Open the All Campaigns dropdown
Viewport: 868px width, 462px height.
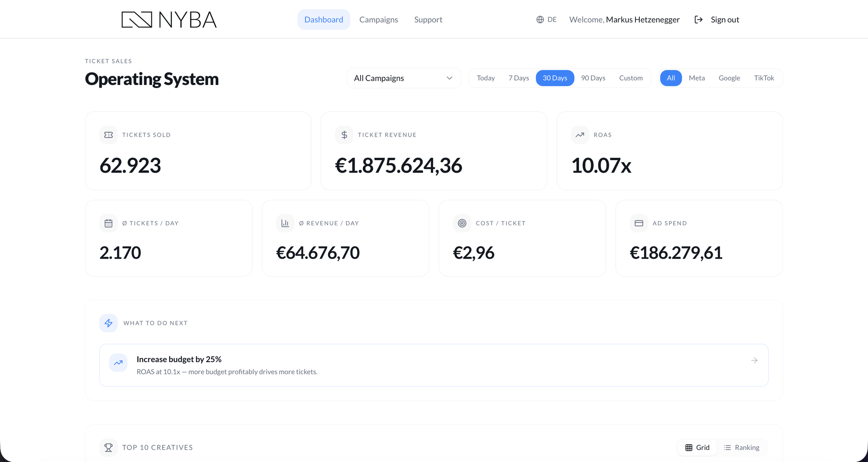point(403,78)
